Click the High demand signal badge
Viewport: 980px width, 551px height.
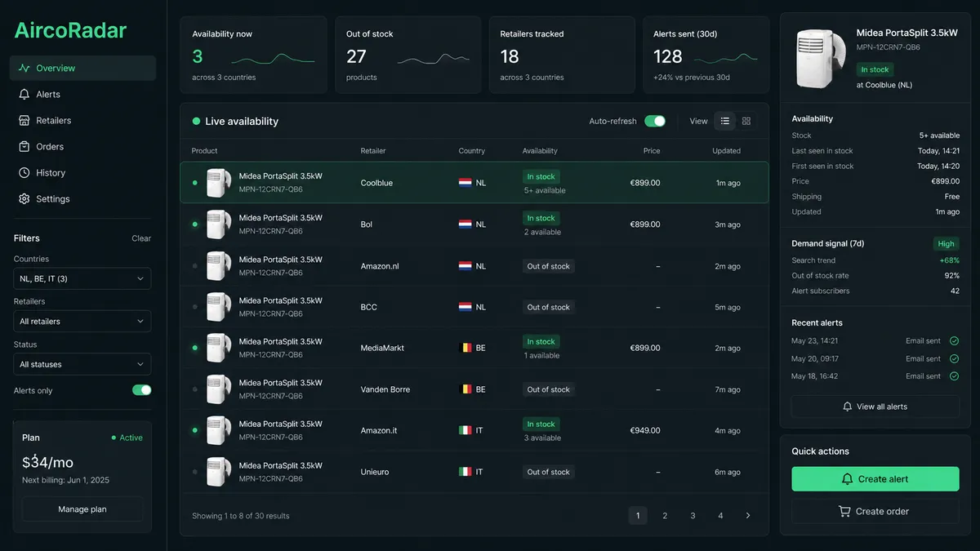(x=947, y=243)
